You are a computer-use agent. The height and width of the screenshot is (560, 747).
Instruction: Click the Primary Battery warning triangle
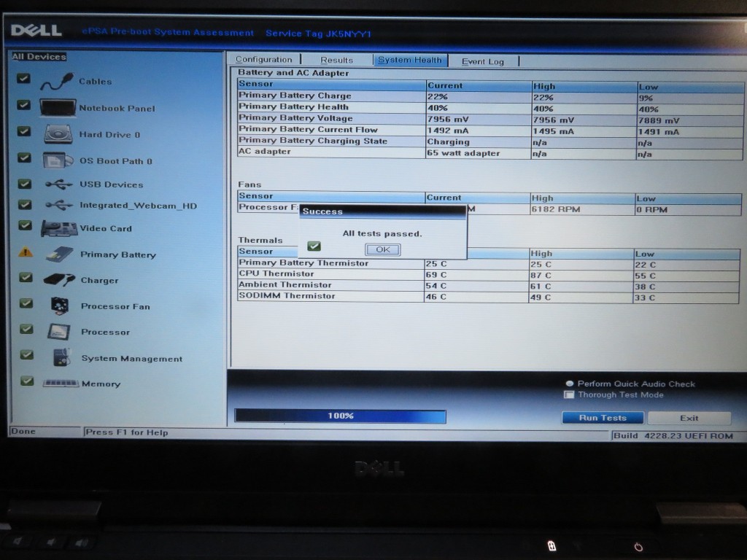[x=26, y=252]
